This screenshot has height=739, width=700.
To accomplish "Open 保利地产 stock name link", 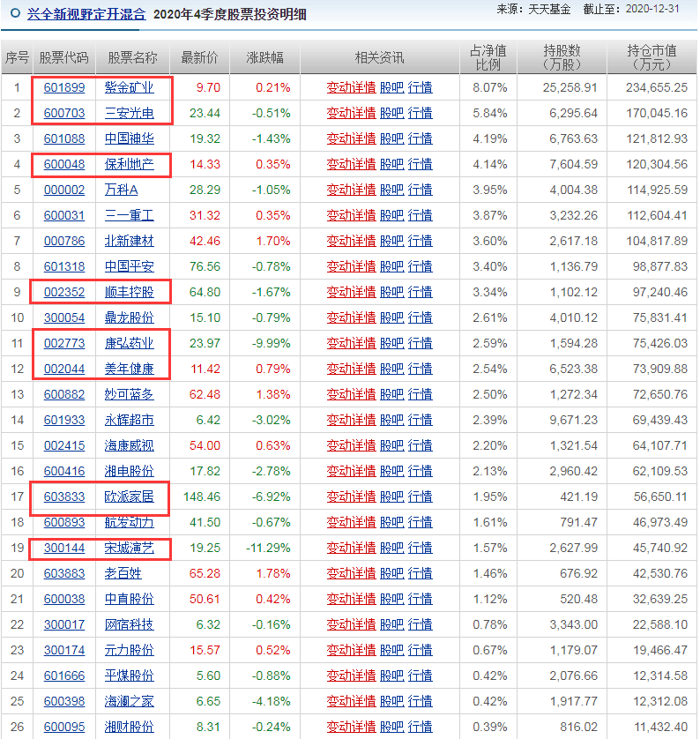I will click(x=129, y=165).
